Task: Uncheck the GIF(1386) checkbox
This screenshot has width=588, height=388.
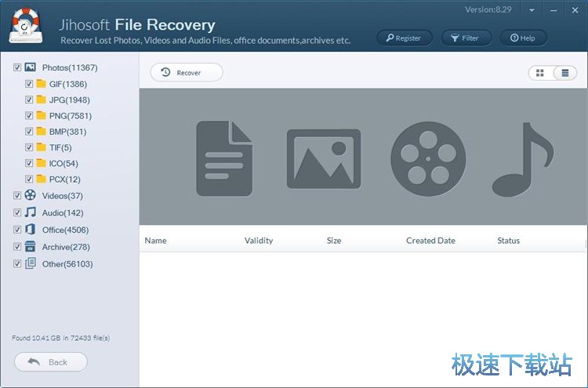Action: 29,84
